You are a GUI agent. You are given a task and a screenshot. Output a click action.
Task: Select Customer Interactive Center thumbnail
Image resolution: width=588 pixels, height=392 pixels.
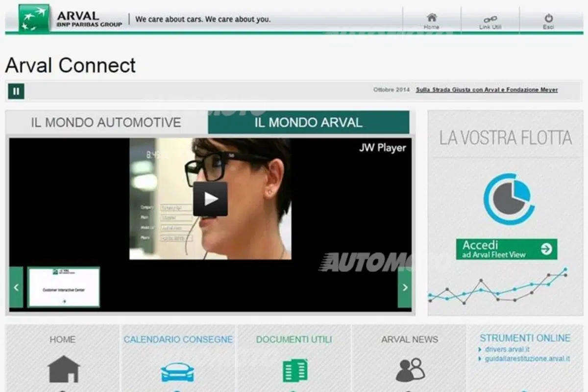coord(63,287)
